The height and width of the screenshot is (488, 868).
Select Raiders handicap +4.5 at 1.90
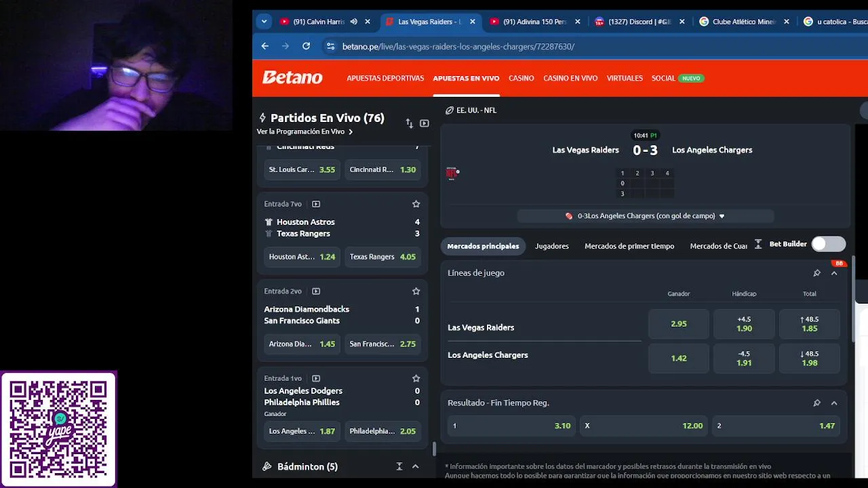(x=744, y=324)
